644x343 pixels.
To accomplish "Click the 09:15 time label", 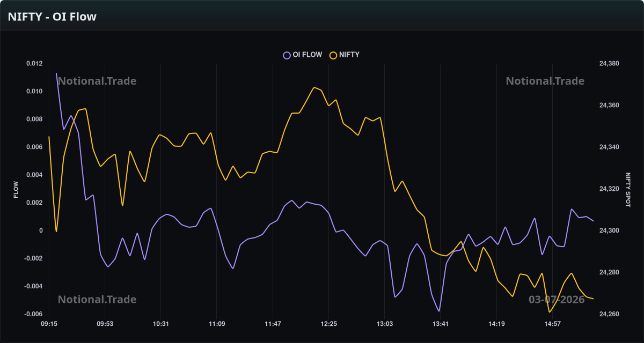I will [x=49, y=324].
